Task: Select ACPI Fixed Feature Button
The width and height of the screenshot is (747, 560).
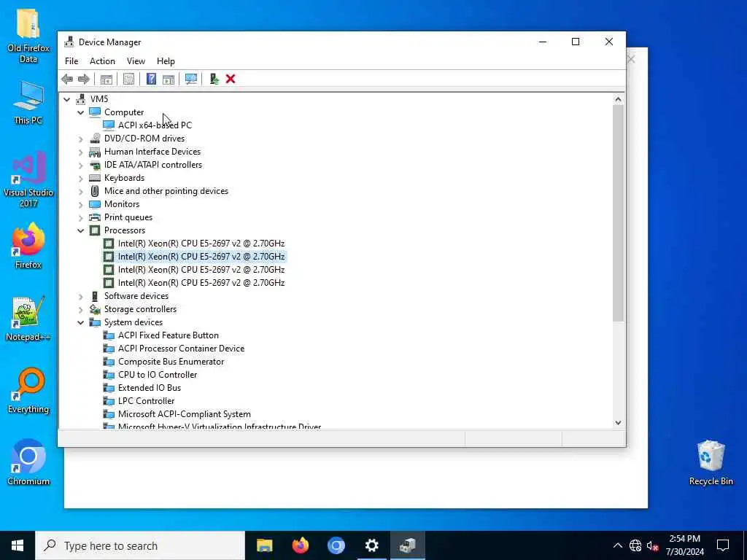Action: tap(169, 335)
